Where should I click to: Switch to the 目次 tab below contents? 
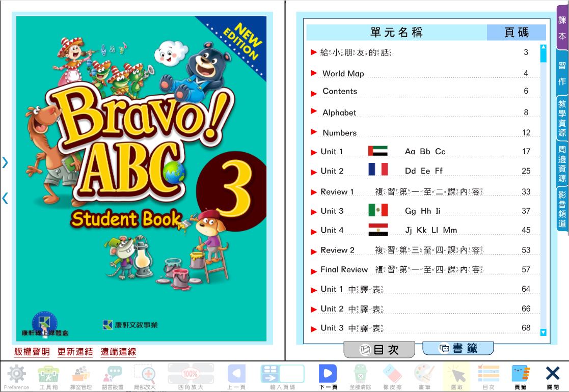(x=379, y=350)
